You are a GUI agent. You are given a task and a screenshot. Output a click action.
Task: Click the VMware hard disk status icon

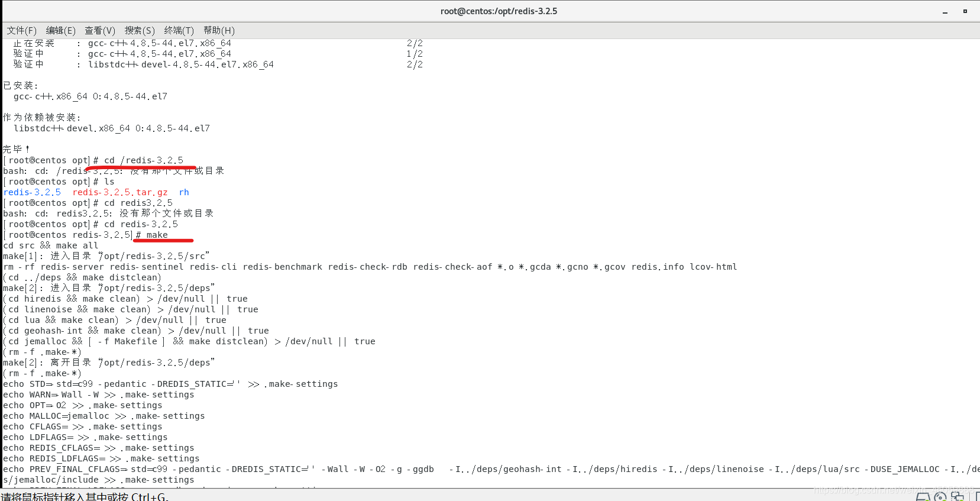pos(923,497)
